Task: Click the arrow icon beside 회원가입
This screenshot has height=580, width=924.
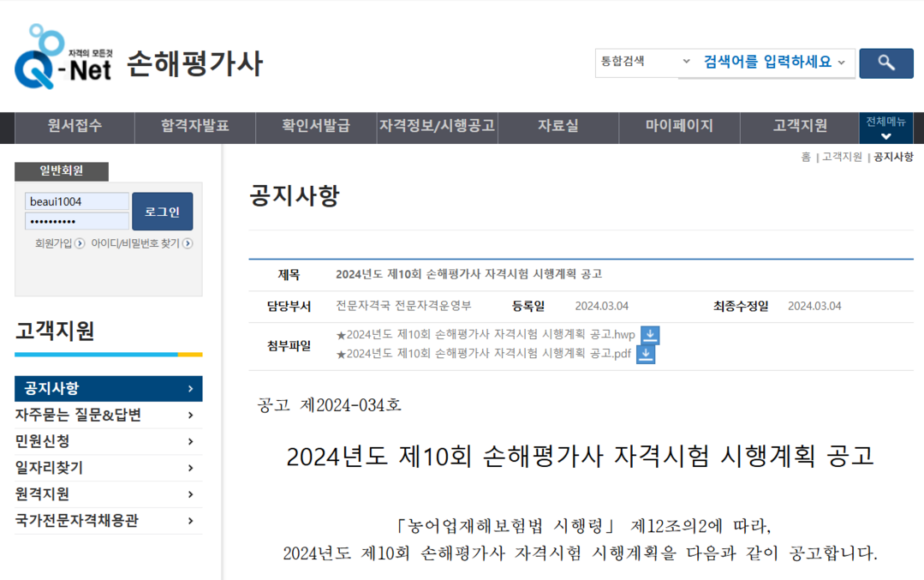Action: coord(80,243)
